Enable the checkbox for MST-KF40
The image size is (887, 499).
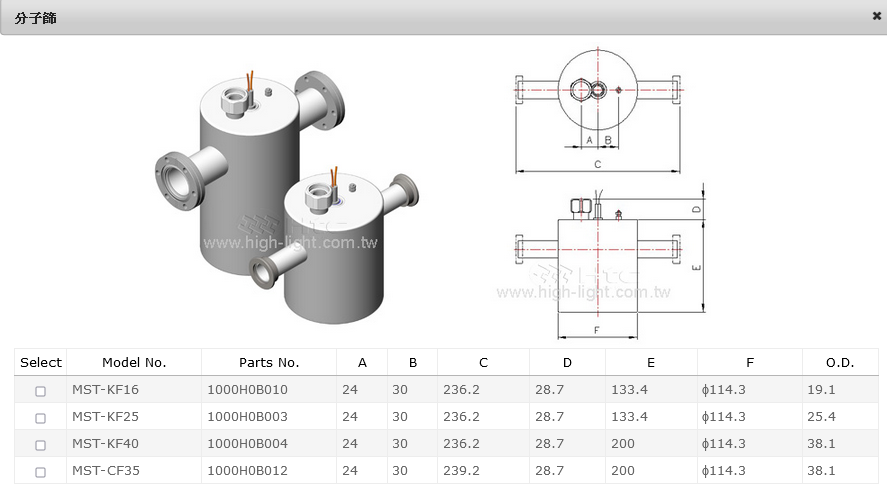[41, 445]
